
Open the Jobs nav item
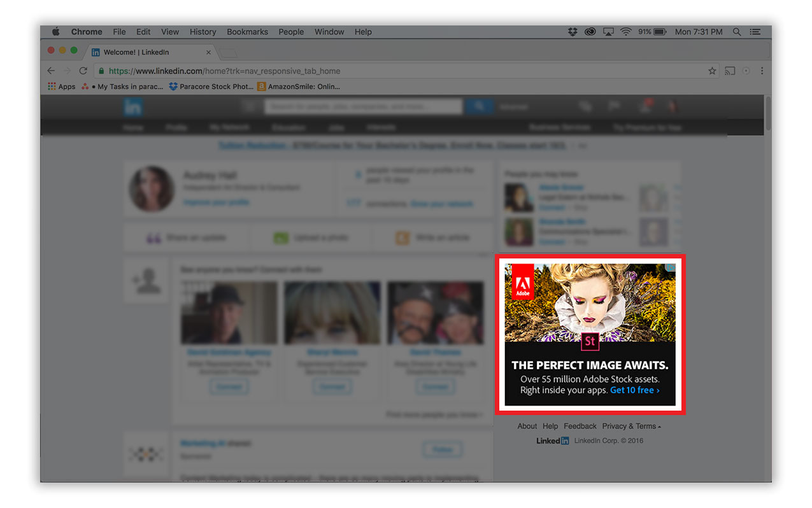[x=336, y=127]
